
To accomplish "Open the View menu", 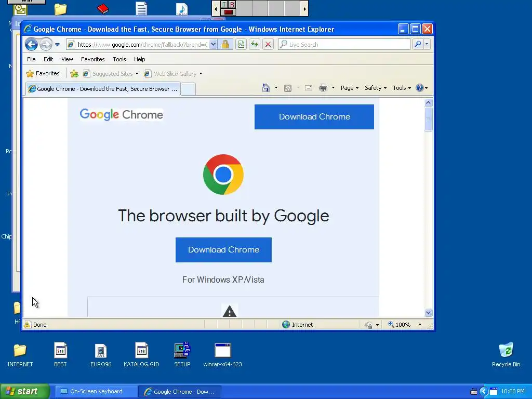I will (x=67, y=59).
